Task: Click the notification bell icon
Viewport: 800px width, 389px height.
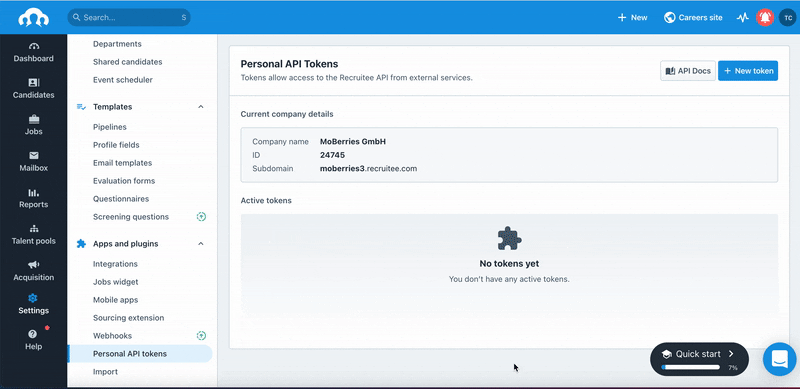Action: [764, 17]
